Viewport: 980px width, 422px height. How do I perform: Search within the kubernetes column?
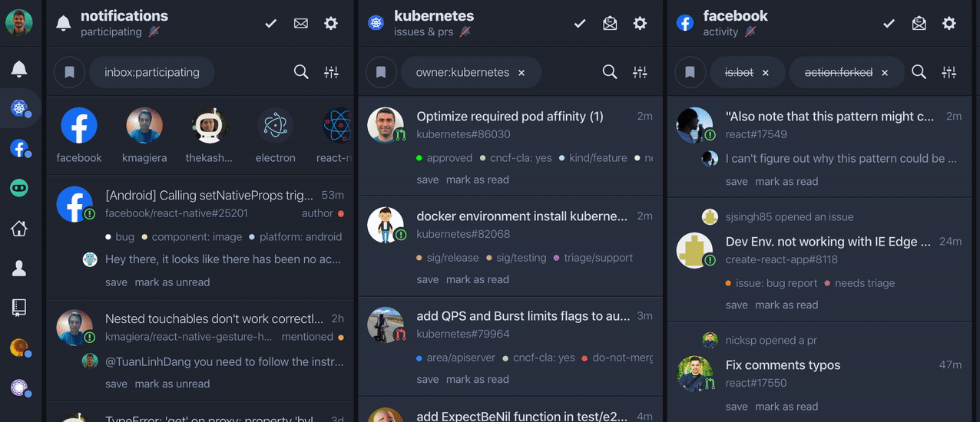[610, 72]
